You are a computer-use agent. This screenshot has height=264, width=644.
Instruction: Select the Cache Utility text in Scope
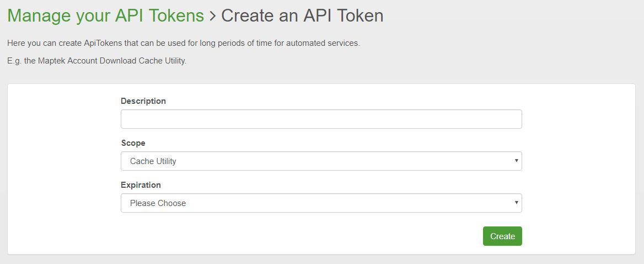pos(153,161)
